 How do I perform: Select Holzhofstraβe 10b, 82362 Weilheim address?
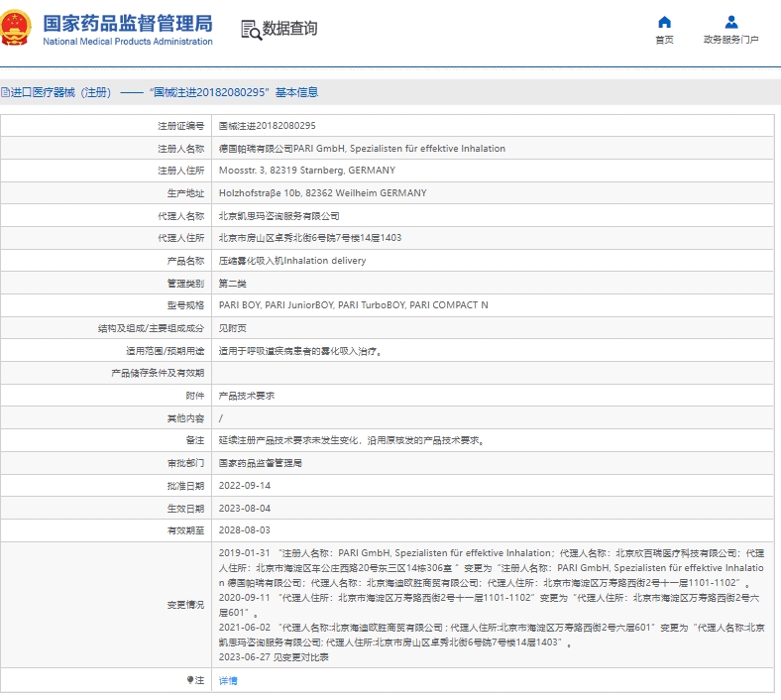coord(323,192)
